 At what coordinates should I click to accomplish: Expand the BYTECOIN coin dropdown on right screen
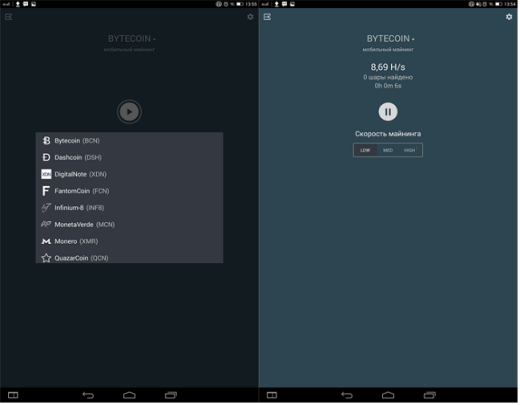pyautogui.click(x=391, y=39)
